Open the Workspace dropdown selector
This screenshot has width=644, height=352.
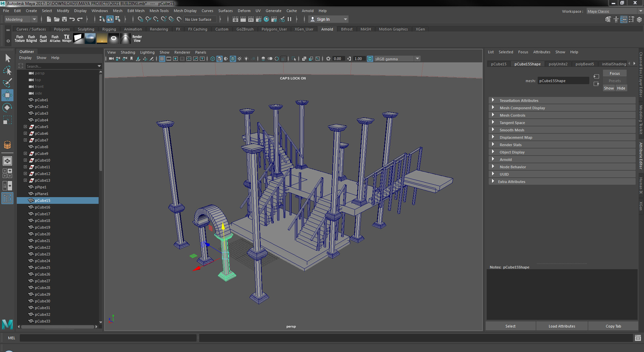614,11
